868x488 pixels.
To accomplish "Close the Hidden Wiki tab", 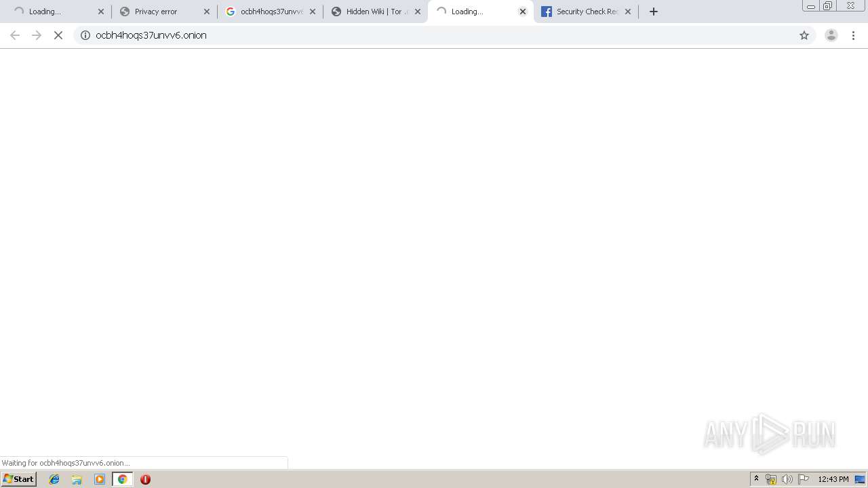I will (x=418, y=12).
